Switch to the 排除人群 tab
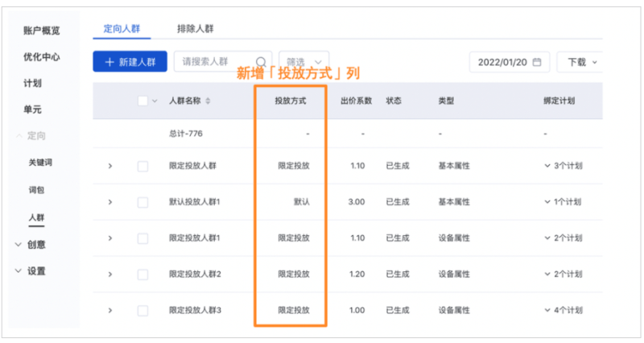The height and width of the screenshot is (343, 644). pos(195,29)
